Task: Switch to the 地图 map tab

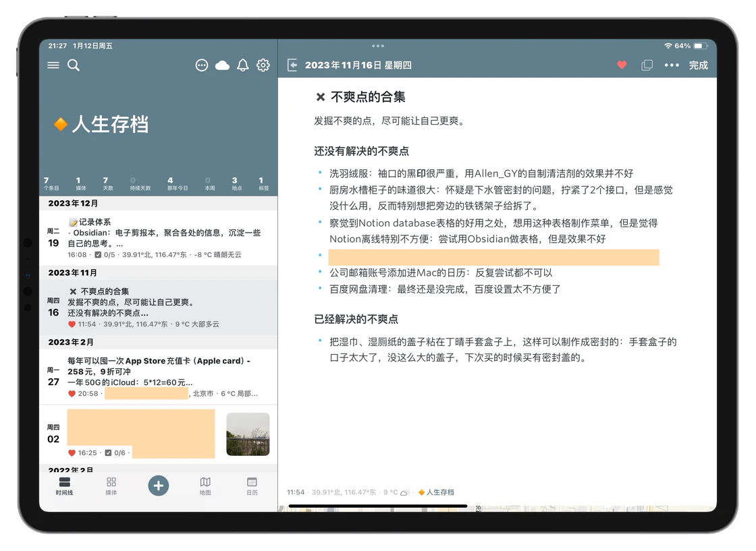Action: click(205, 486)
